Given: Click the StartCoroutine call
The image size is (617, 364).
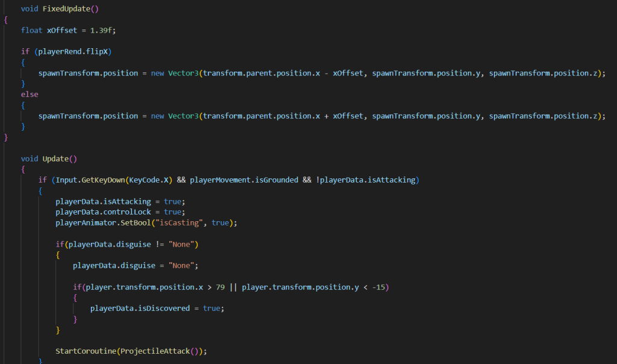Looking at the screenshot, I should click(86, 351).
